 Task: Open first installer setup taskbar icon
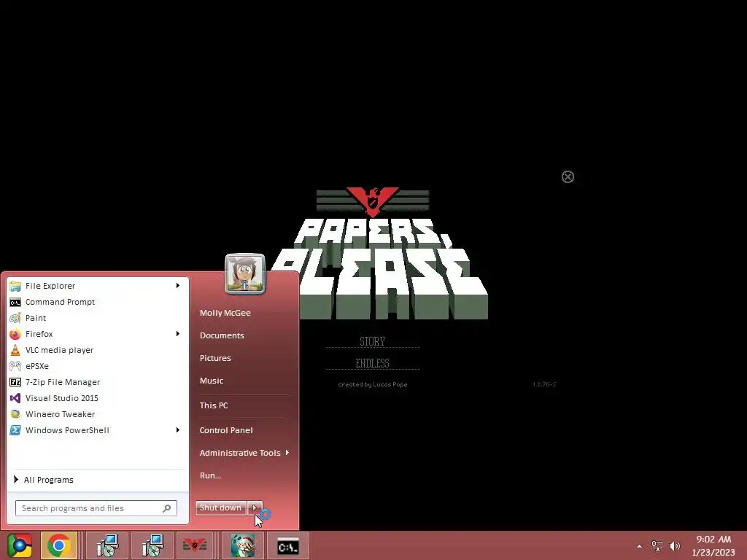click(x=107, y=545)
